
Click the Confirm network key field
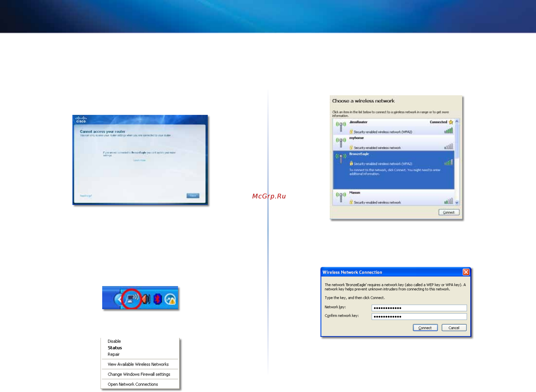click(x=419, y=316)
